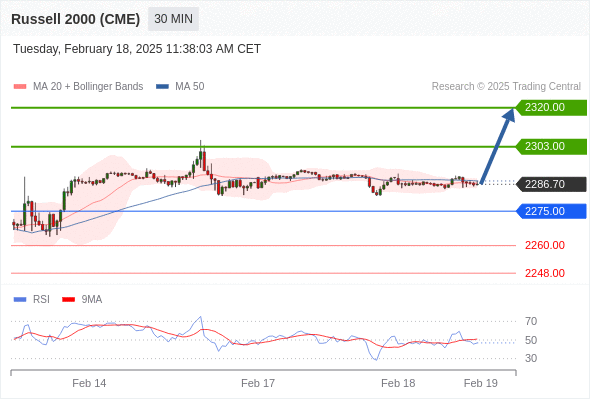
Task: Click the 9MA red legend swatch
Action: (68, 300)
